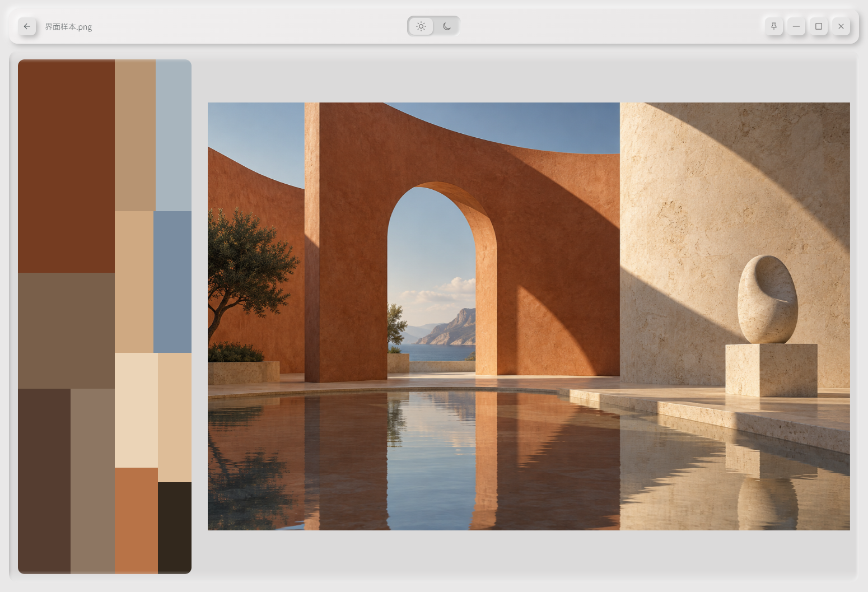Pick the tan swatch beside rust-brown
Image resolution: width=868 pixels, height=592 pixels.
pyautogui.click(x=135, y=135)
